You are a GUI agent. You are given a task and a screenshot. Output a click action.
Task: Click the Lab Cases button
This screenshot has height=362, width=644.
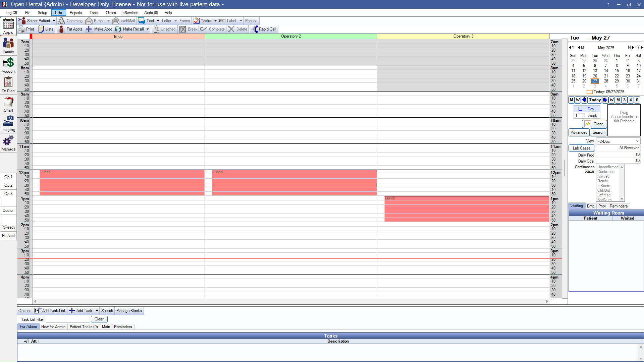pos(581,148)
